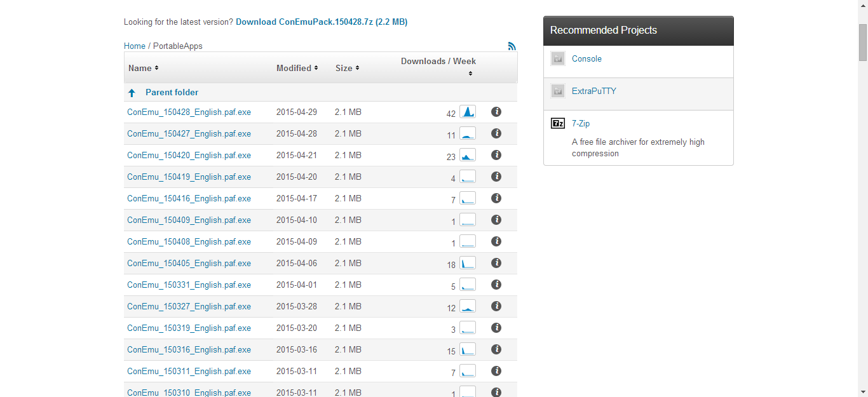
Task: View downloads chart for ConEmu_150427 file
Action: [x=468, y=133]
